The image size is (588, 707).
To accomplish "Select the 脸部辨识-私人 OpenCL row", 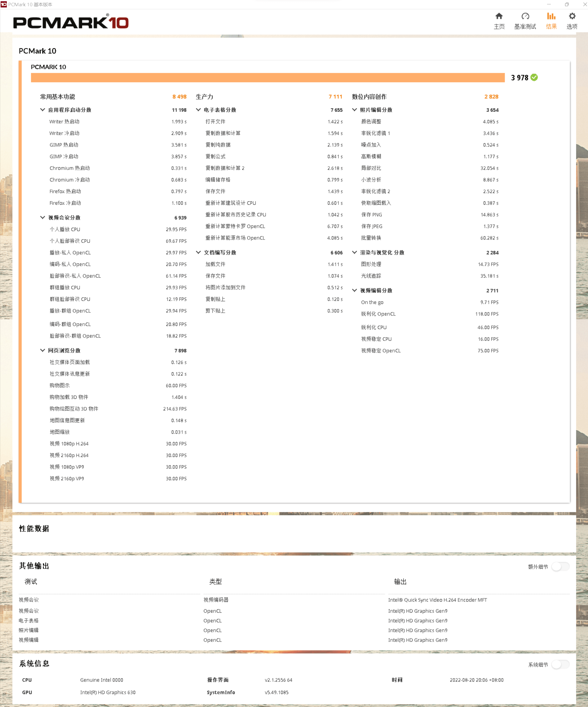I will click(118, 276).
